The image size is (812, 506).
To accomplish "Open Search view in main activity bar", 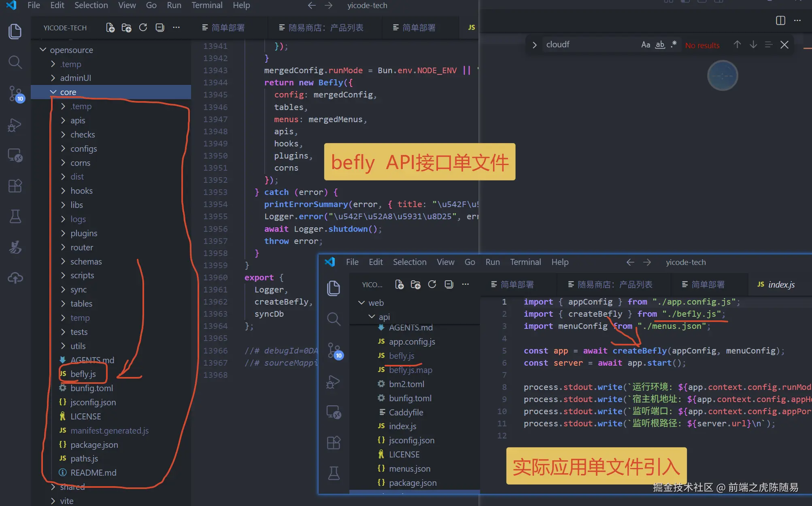I will click(x=15, y=62).
